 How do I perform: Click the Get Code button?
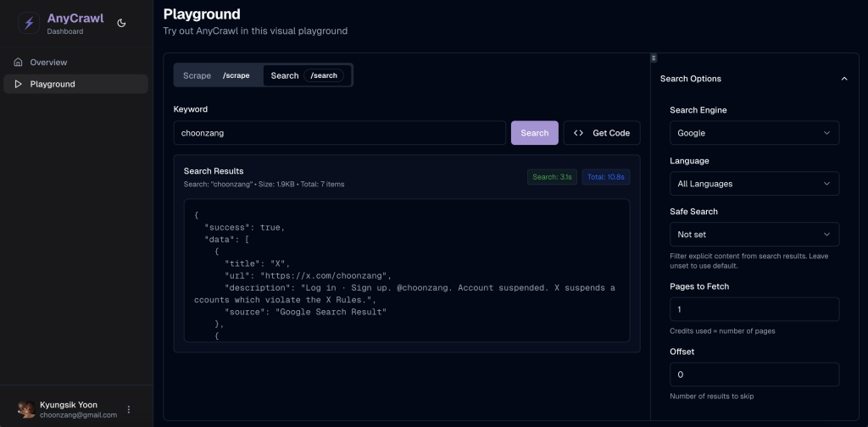pos(602,133)
